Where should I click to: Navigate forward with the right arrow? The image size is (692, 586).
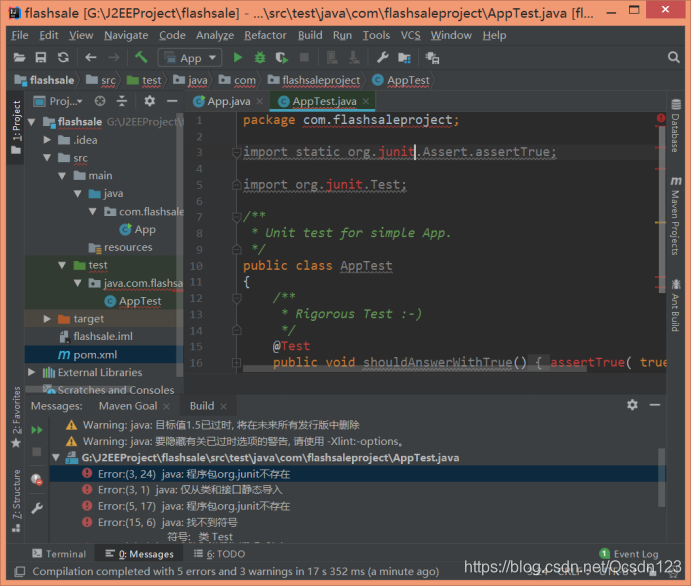(x=114, y=57)
